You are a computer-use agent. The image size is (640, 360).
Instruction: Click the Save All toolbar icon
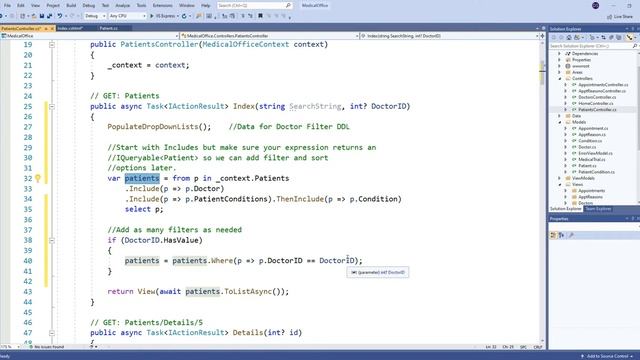pyautogui.click(x=49, y=16)
